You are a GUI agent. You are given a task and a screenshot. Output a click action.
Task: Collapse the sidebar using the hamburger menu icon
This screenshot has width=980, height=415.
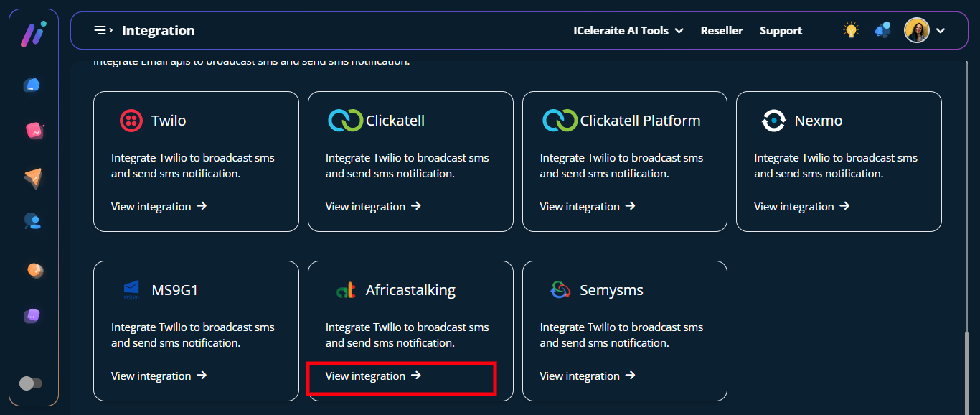[x=103, y=30]
